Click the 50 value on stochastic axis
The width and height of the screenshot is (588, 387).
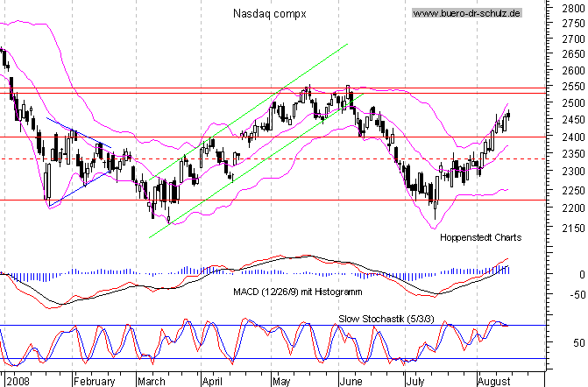(x=573, y=342)
